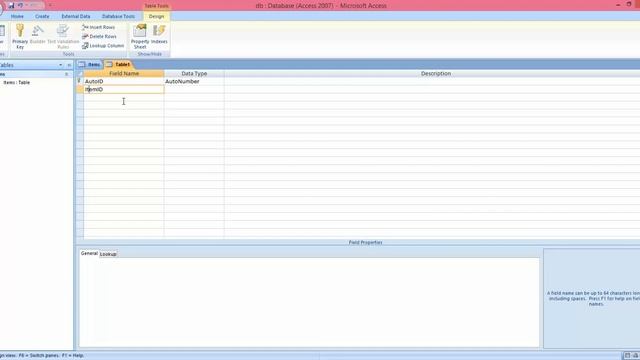The width and height of the screenshot is (640, 360).
Task: Open quick access toolbar customize dropdown
Action: coord(50,5)
